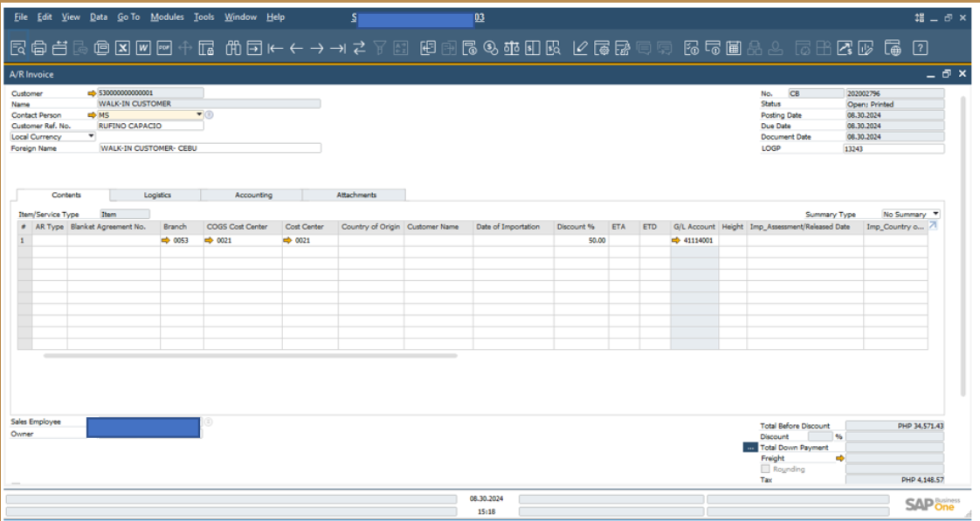Open the Base Document toolbar icon

click(x=428, y=48)
